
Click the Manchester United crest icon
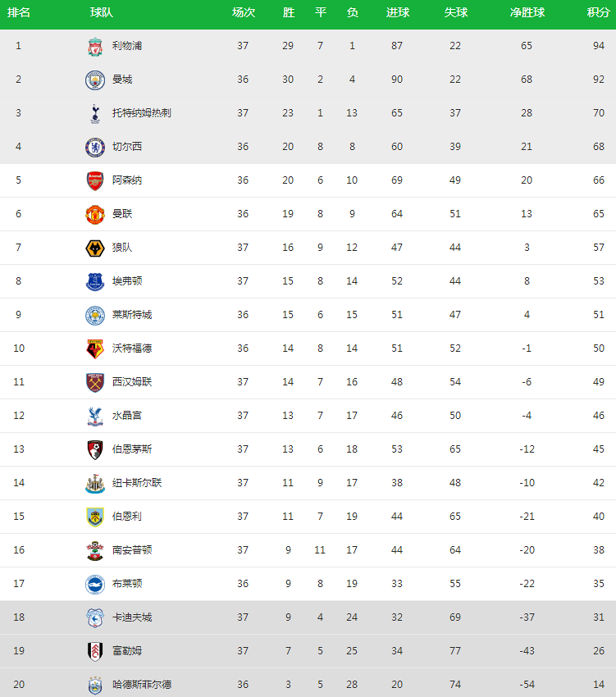pos(95,214)
